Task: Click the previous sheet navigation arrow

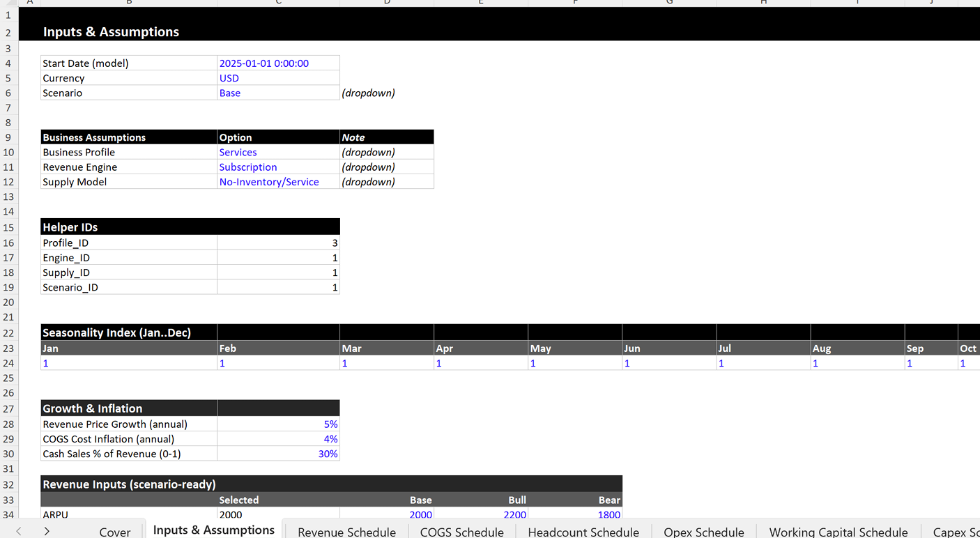Action: (x=18, y=531)
